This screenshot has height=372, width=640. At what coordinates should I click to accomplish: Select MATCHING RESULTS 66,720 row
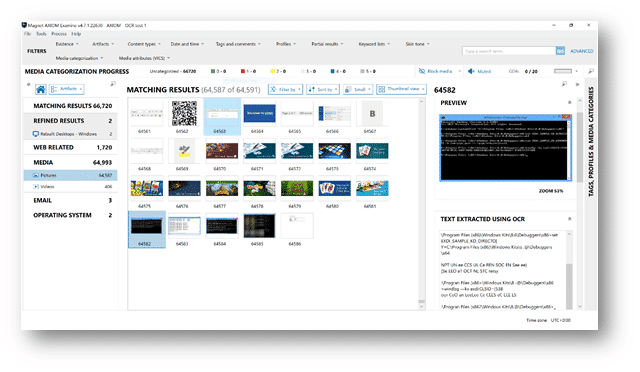[71, 106]
